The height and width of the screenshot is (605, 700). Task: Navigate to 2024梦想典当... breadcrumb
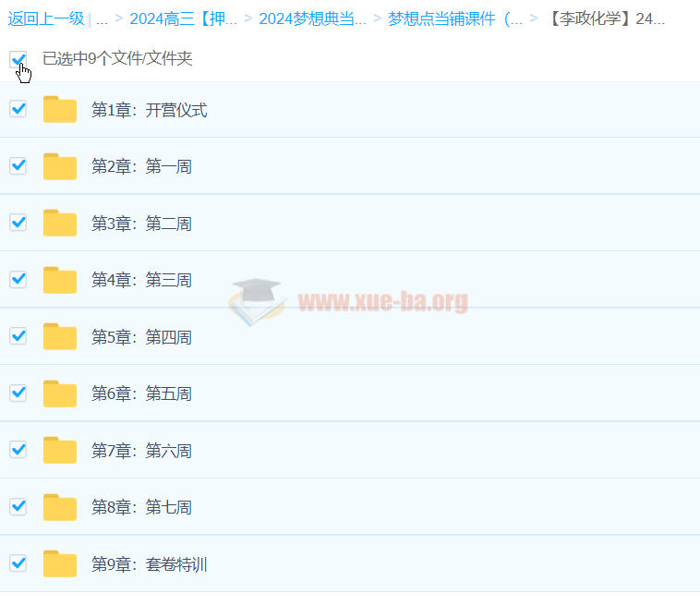[x=312, y=18]
